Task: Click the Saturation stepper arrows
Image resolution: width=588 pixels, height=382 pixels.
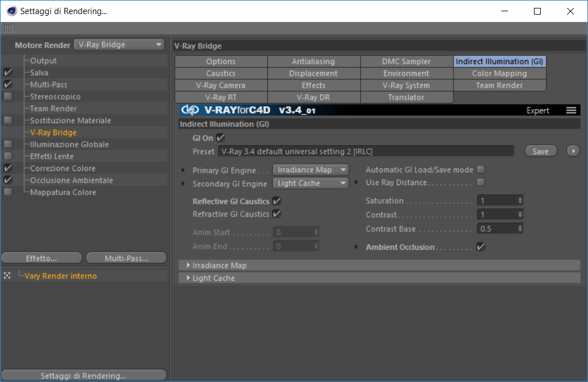Action: click(x=520, y=200)
